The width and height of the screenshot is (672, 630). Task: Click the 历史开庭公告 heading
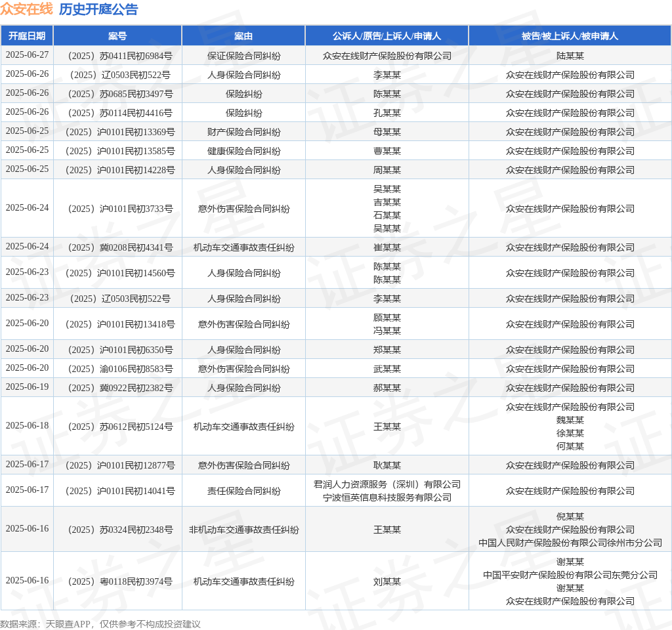pos(98,9)
